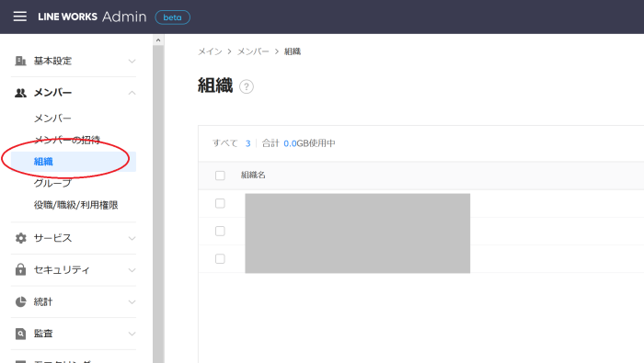Go to メイン in the breadcrumb

210,51
